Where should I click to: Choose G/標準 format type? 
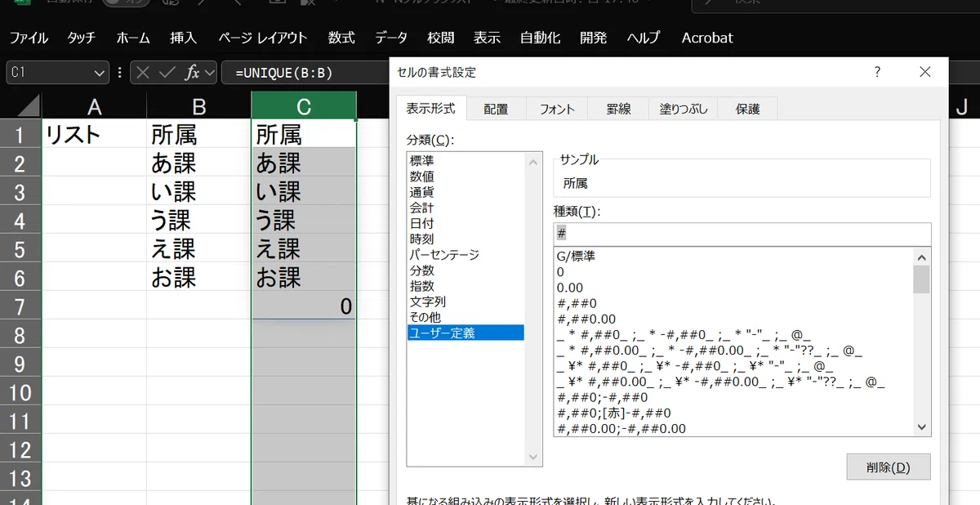point(733,257)
